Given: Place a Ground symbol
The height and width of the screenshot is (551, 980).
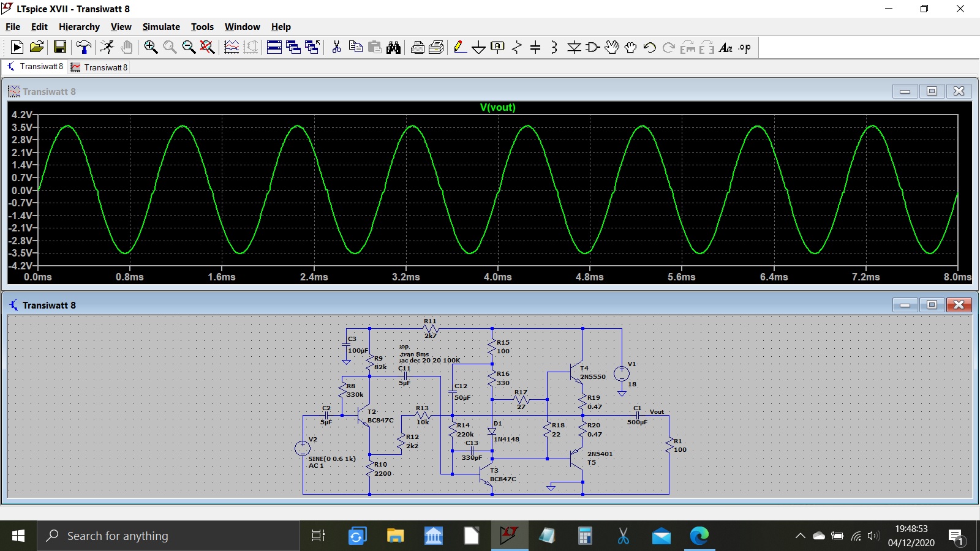Looking at the screenshot, I should click(x=479, y=47).
